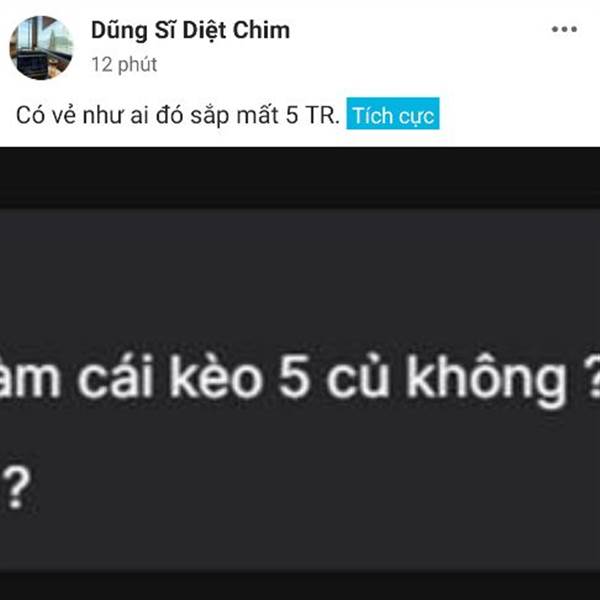Click '5 TR.' in the post caption
Screen dimensions: 600x600
tap(313, 115)
